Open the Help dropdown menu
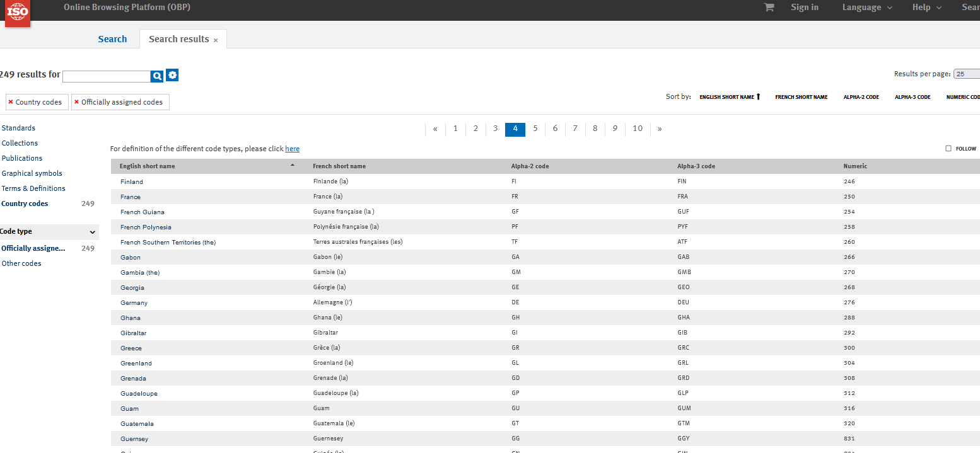 pos(926,8)
